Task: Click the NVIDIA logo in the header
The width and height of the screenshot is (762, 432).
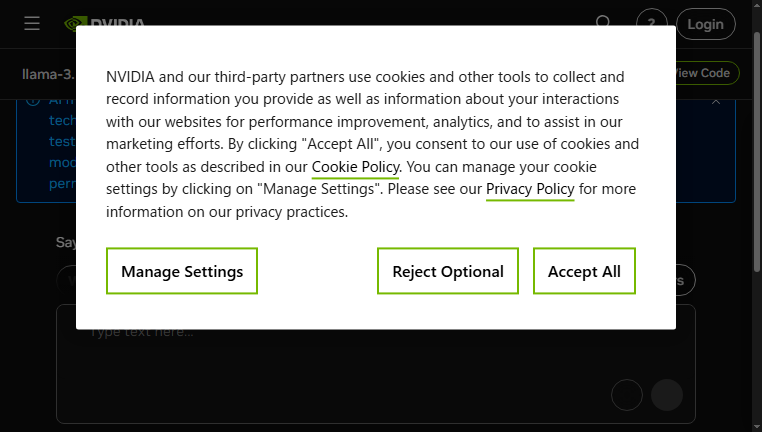Action: pyautogui.click(x=104, y=21)
